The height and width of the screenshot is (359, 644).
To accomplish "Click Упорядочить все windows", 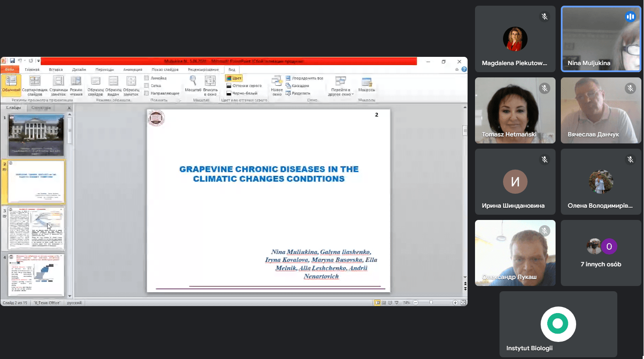I will pyautogui.click(x=304, y=78).
